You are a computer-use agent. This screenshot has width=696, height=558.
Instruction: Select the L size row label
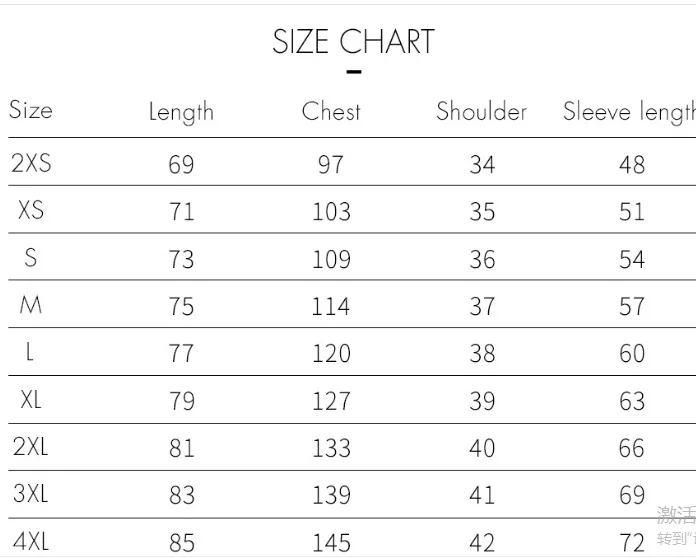pos(31,352)
